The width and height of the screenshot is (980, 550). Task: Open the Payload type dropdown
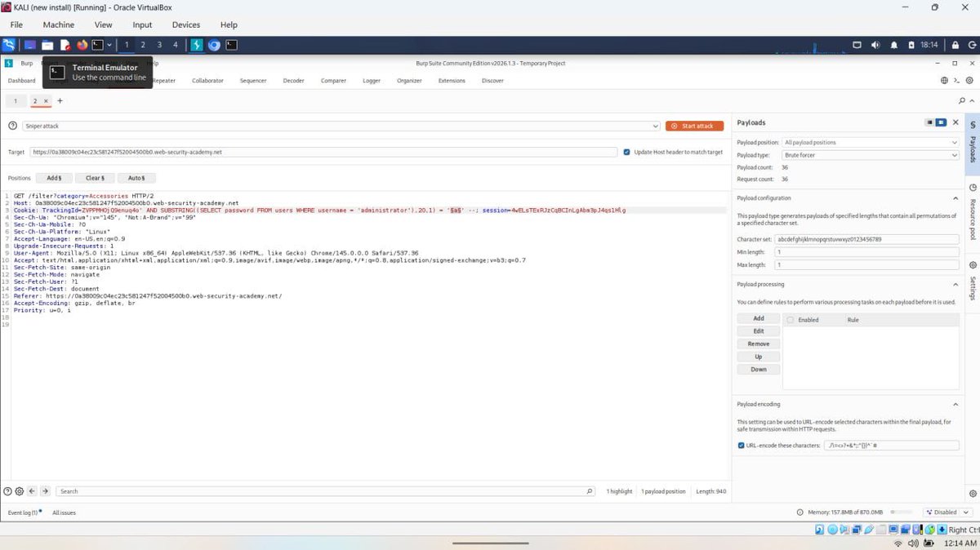[871, 154]
